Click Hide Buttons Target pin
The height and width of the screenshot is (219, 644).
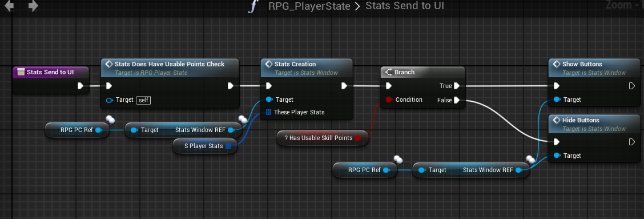(556, 156)
